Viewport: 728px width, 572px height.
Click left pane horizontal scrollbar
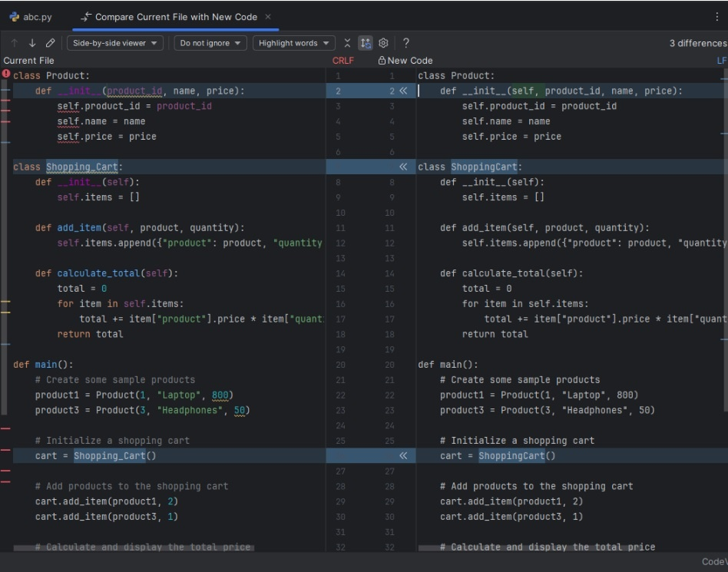tap(134, 548)
